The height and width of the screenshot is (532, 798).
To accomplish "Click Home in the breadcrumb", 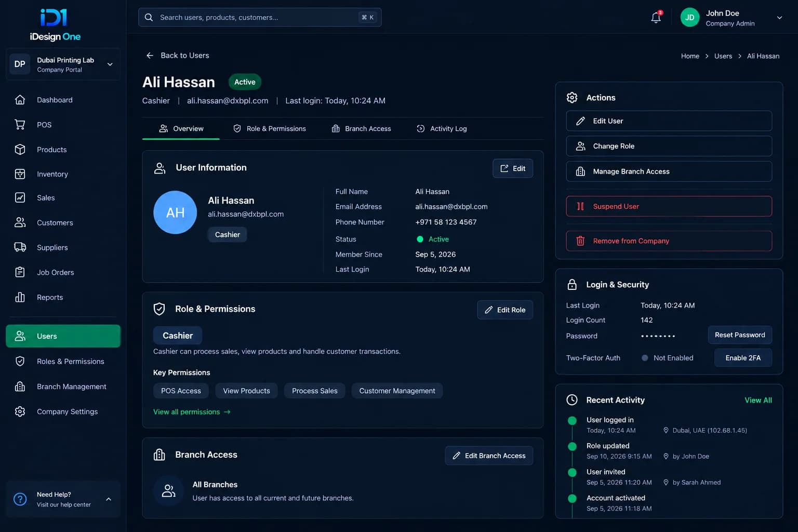I will click(690, 56).
